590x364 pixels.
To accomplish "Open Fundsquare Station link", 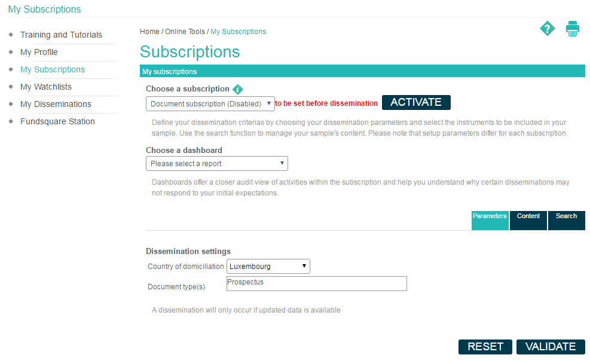I will 57,121.
